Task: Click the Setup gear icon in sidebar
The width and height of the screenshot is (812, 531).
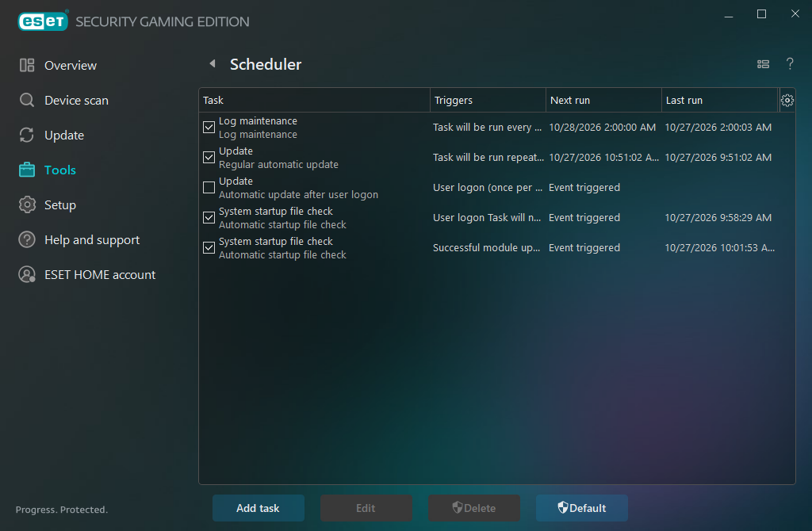Action: (x=27, y=205)
